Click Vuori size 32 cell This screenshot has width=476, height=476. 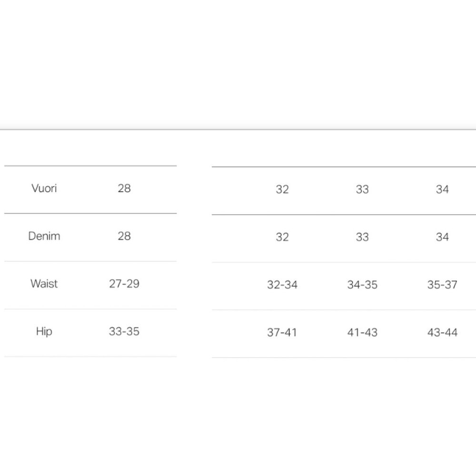pyautogui.click(x=282, y=189)
